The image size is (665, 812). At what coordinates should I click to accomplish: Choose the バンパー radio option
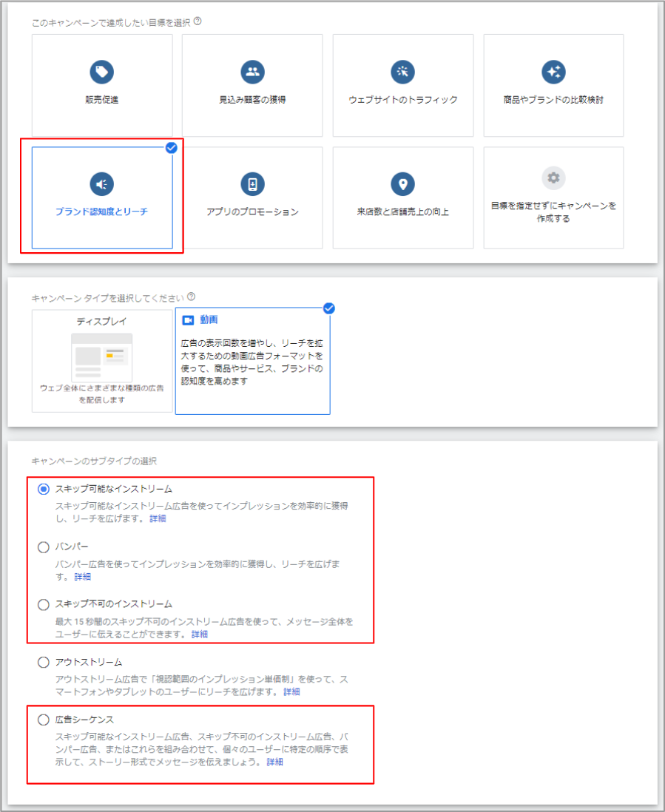(x=44, y=547)
